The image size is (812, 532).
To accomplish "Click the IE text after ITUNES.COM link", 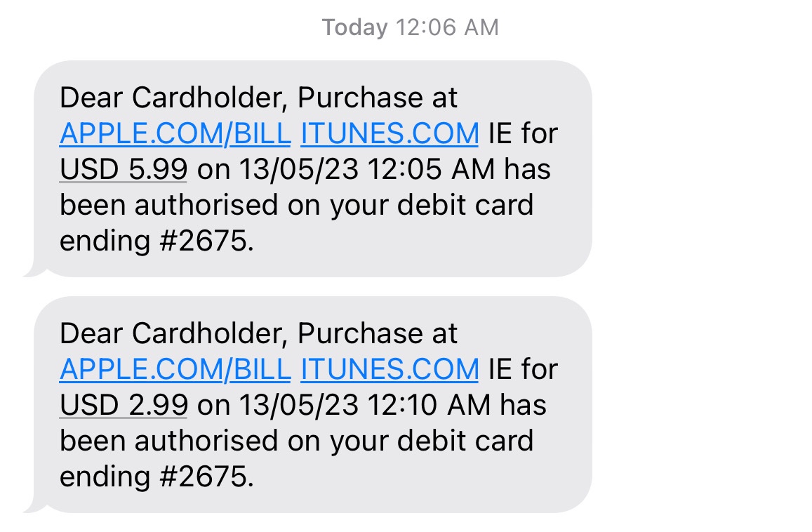I will pyautogui.click(x=500, y=134).
